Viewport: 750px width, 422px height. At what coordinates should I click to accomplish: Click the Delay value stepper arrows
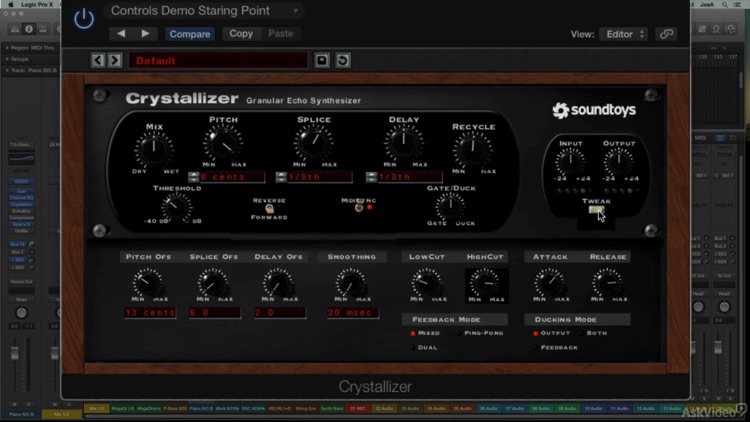(x=371, y=177)
